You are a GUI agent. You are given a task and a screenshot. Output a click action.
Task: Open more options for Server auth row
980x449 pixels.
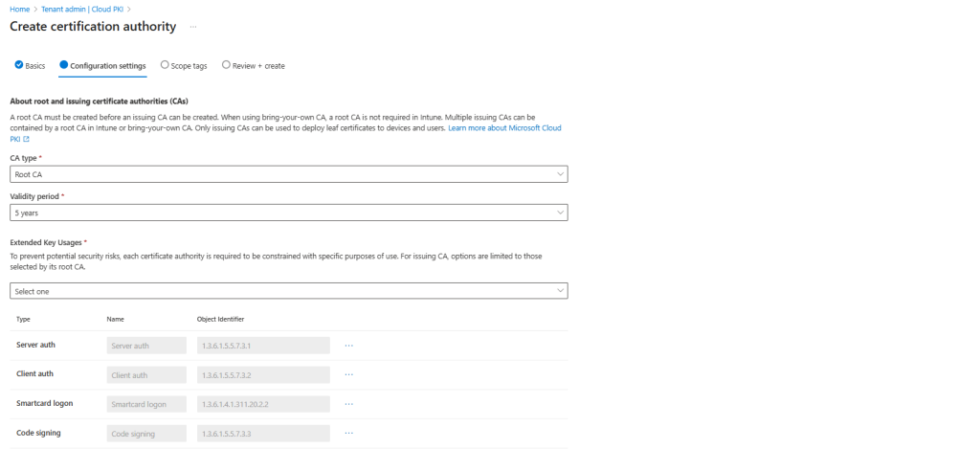349,345
